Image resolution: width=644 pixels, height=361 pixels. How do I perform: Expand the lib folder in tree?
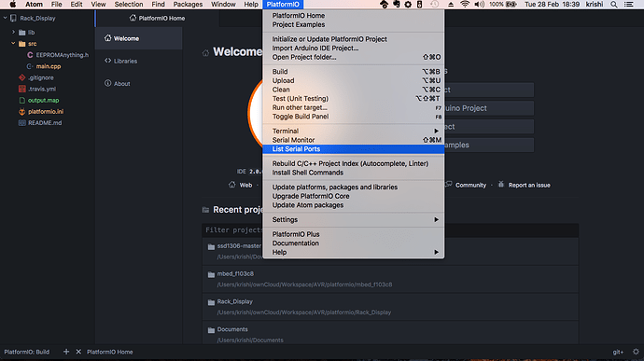(x=13, y=32)
